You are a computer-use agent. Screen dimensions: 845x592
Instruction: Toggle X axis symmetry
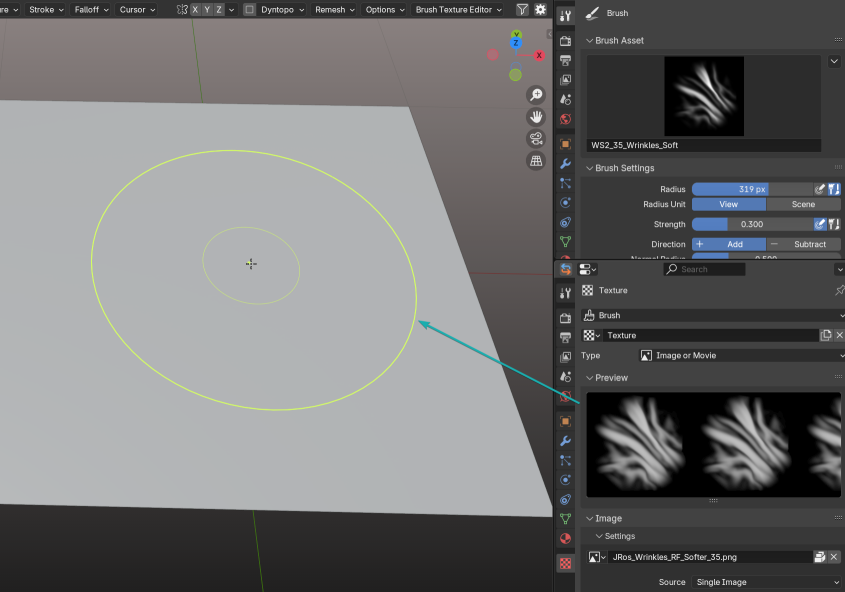click(195, 10)
